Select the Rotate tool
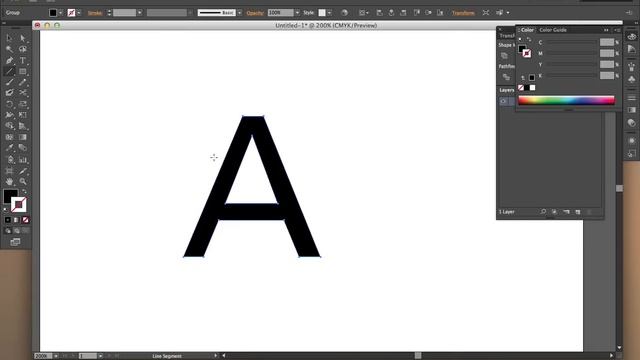Image resolution: width=640 pixels, height=360 pixels. coord(9,104)
